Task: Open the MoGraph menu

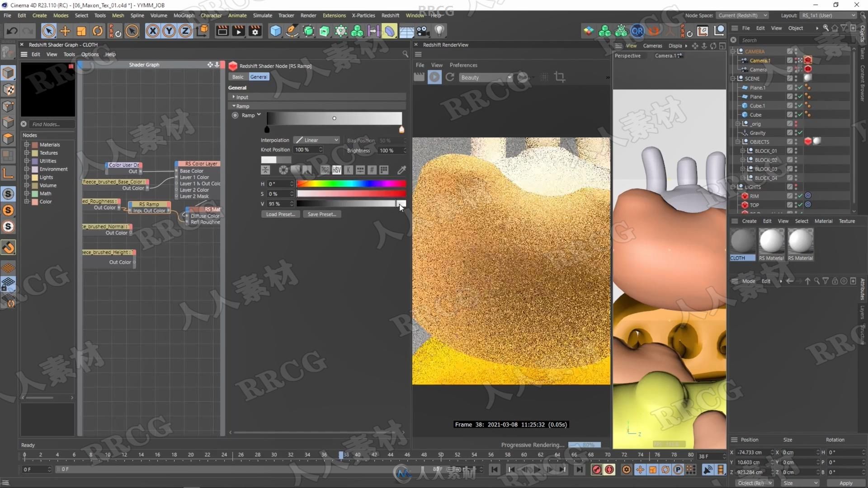Action: tap(184, 15)
